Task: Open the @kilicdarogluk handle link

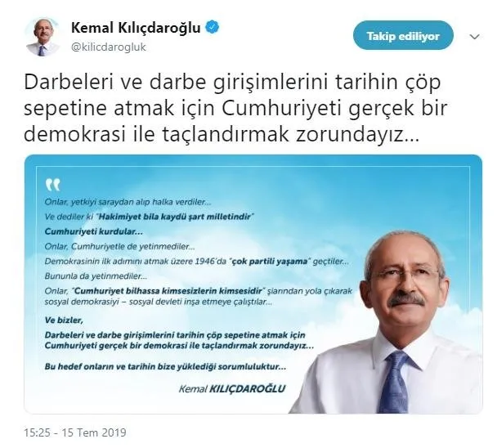Action: (109, 47)
